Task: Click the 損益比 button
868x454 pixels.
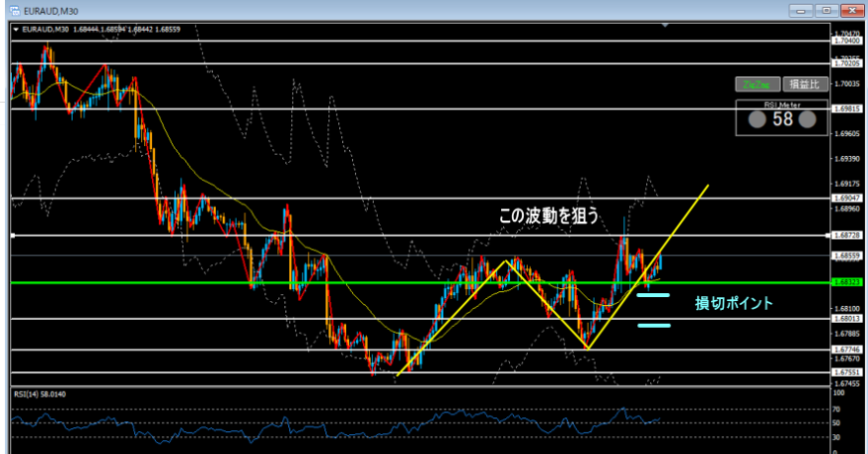Action: tap(804, 85)
